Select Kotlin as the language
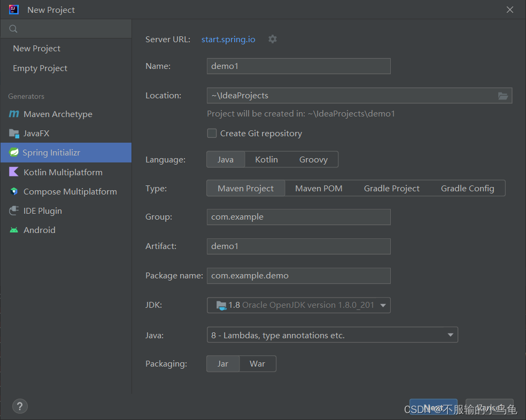The width and height of the screenshot is (526, 420). 266,160
